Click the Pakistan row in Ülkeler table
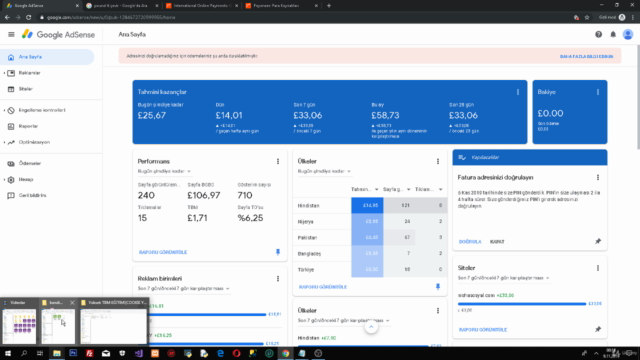The height and width of the screenshot is (360, 640). click(370, 238)
